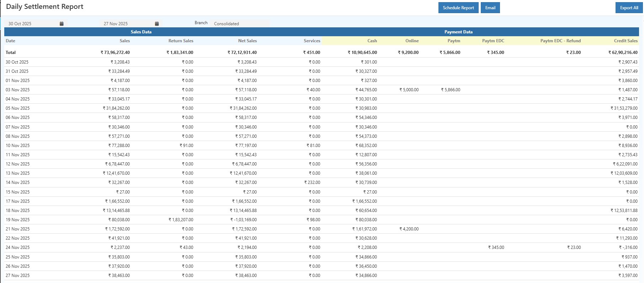Select the Services column header
Image resolution: width=644 pixels, height=283 pixels.
[312, 41]
